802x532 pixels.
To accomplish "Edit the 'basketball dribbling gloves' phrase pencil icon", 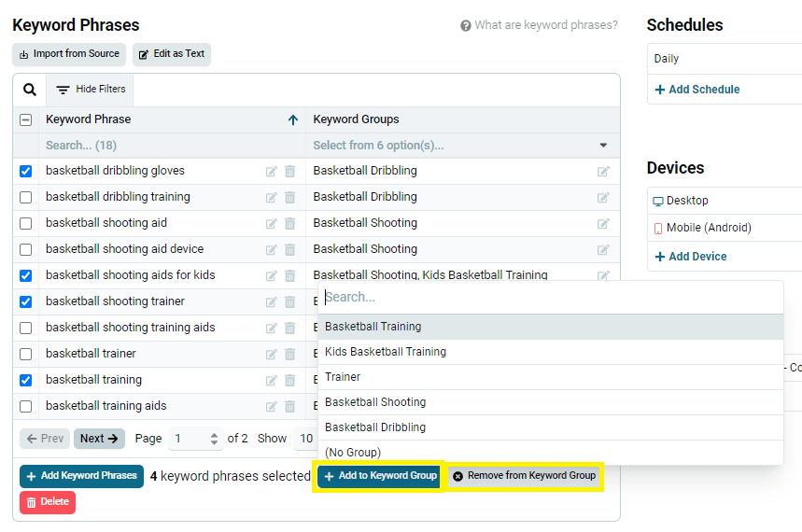I will click(271, 172).
